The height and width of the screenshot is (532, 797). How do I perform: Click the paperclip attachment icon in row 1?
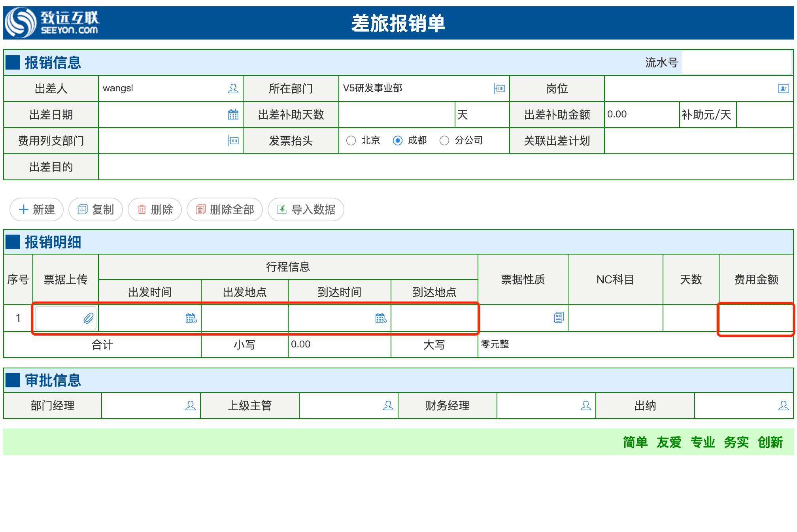coord(89,318)
